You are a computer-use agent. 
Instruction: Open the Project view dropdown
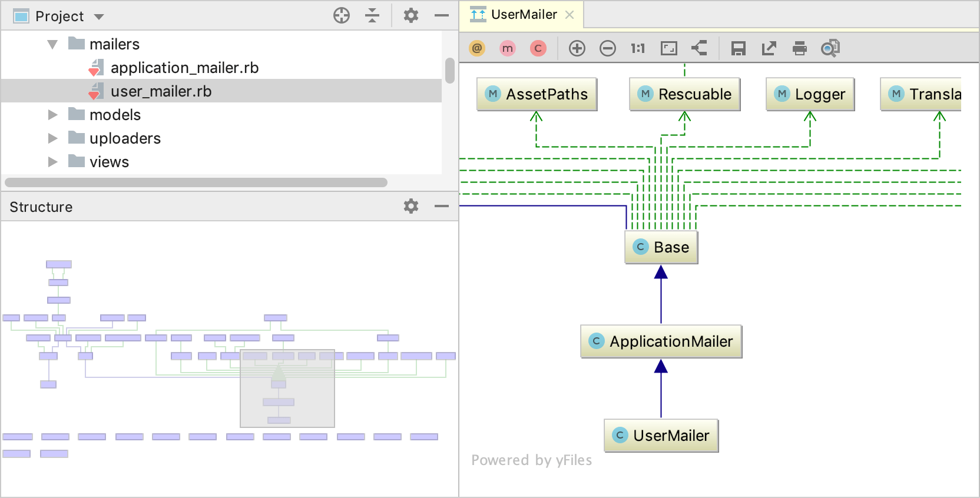[99, 16]
